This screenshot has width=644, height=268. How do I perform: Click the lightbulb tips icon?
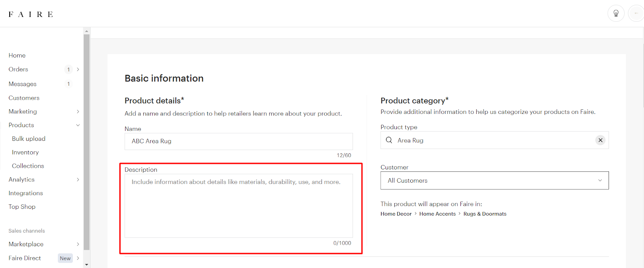point(616,13)
